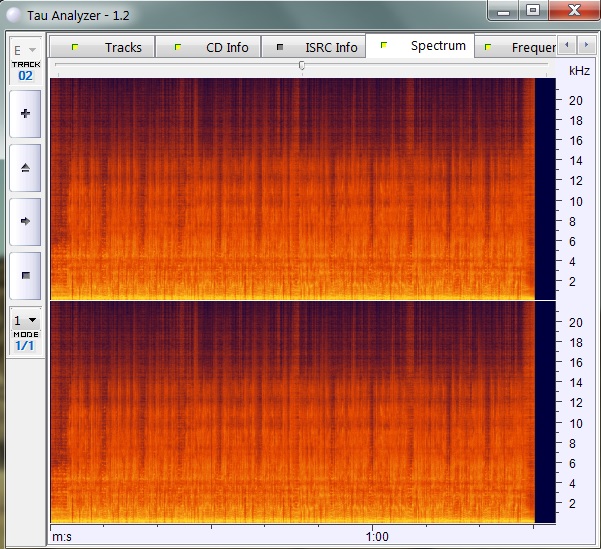601x549 pixels.
Task: Select the ISRC Info tab
Action: pos(319,47)
